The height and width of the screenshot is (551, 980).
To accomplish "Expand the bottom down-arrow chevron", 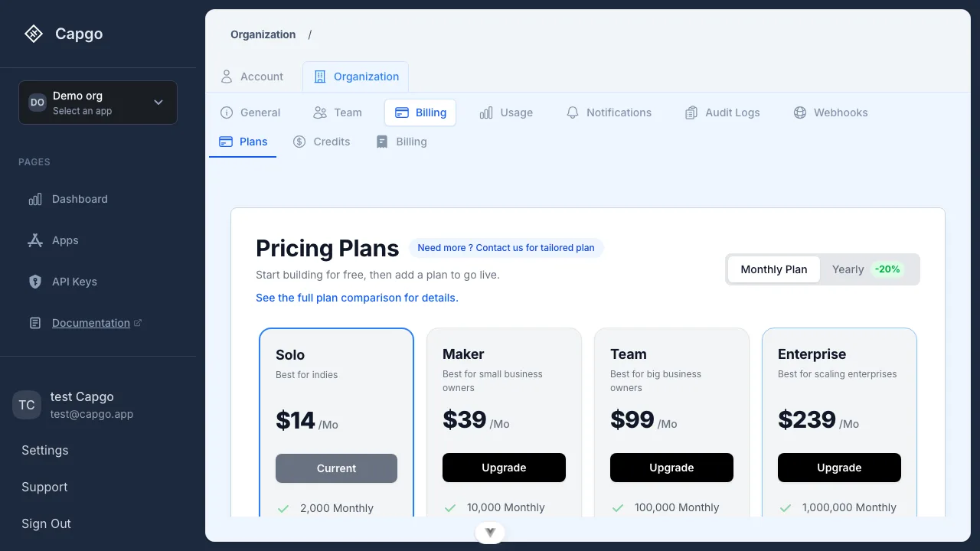I will pyautogui.click(x=490, y=533).
